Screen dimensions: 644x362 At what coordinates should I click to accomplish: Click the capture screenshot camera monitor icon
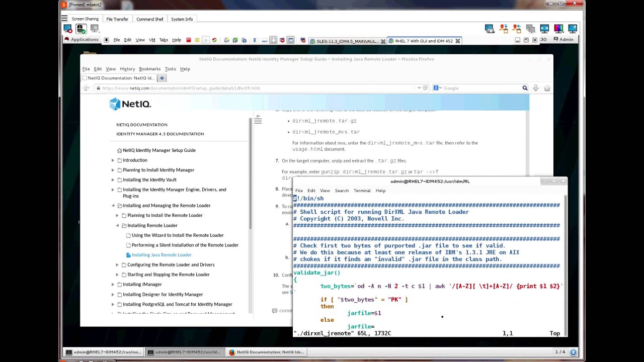(490, 29)
